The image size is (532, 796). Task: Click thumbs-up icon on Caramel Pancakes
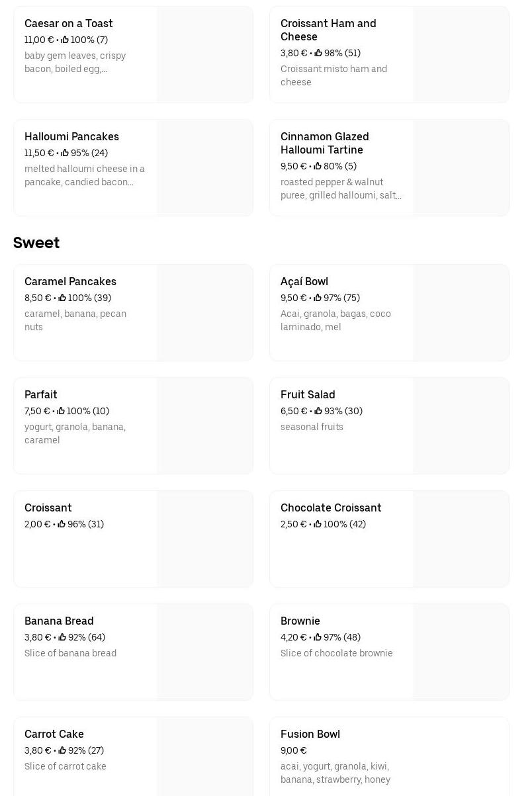(62, 298)
